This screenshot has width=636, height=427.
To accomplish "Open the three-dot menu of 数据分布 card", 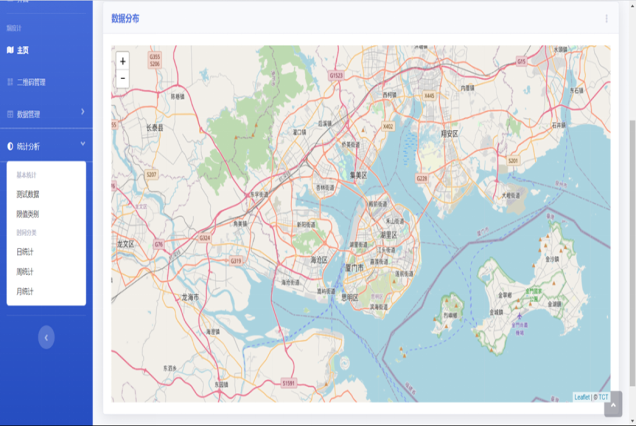I will (606, 19).
